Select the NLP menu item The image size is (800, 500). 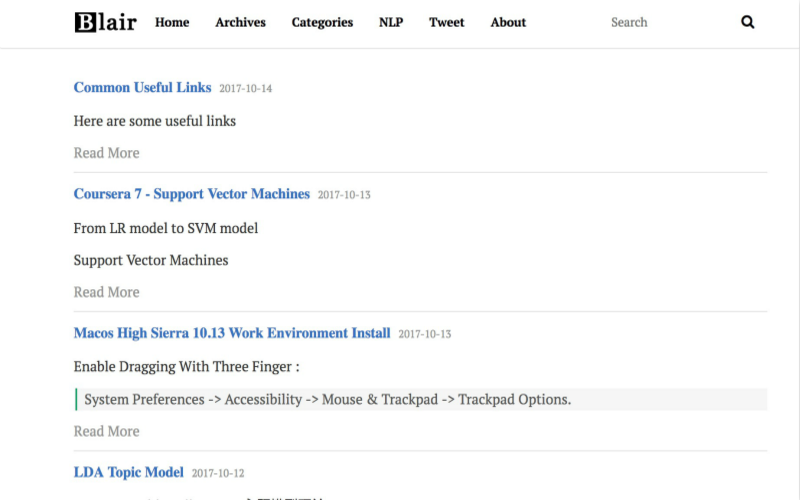[x=391, y=22]
